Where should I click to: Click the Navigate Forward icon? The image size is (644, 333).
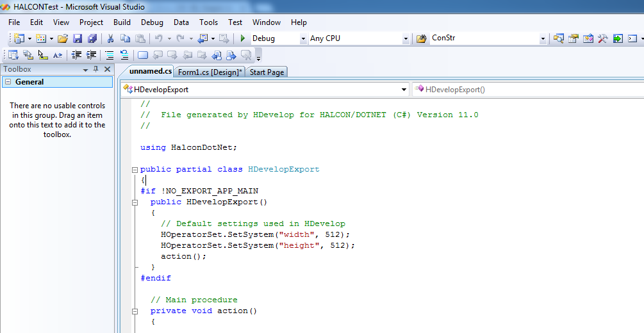pos(224,38)
